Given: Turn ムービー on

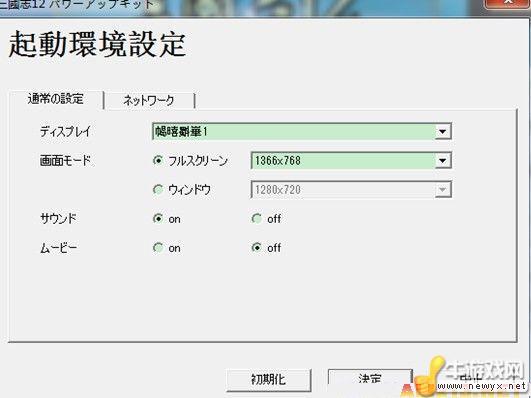Looking at the screenshot, I should click(x=158, y=248).
